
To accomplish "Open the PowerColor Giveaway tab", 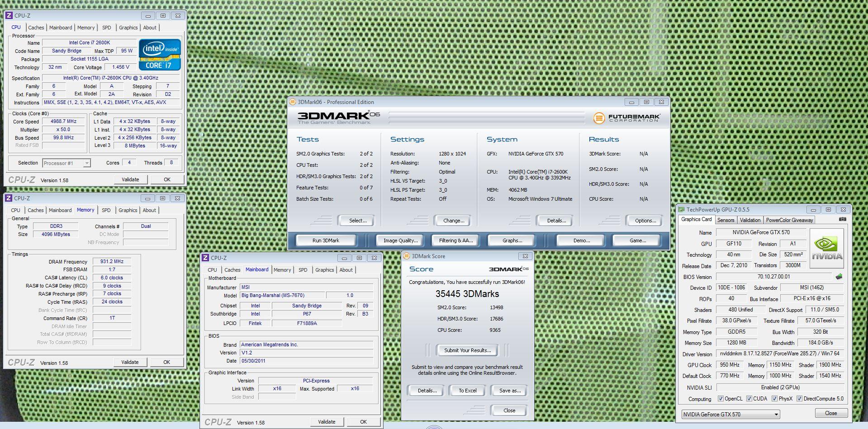I will (790, 220).
